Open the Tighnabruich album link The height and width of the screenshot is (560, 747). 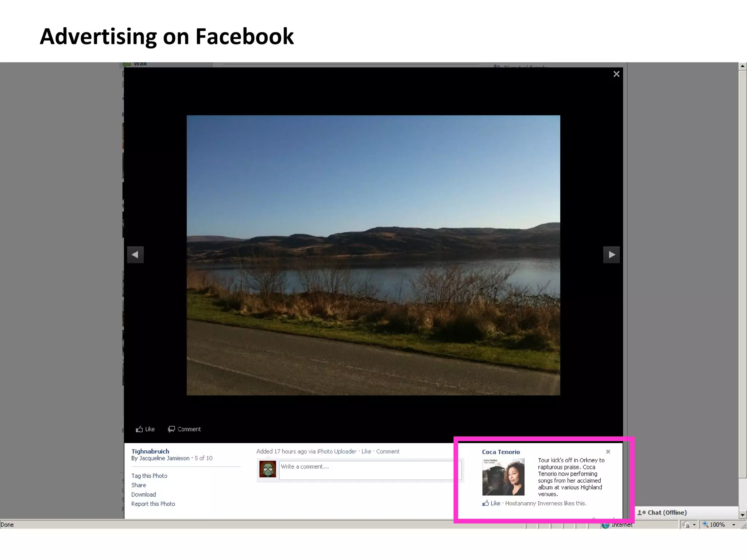tap(150, 451)
